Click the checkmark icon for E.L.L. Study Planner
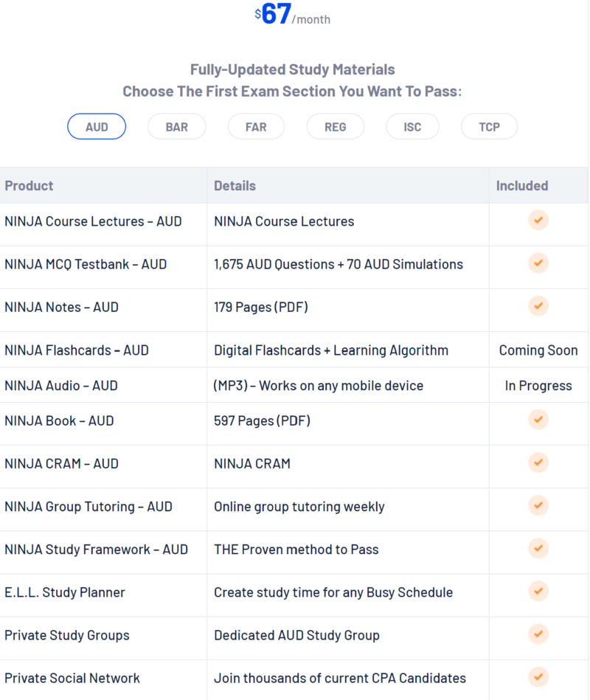Screen dimensions: 590x700 click(x=538, y=591)
